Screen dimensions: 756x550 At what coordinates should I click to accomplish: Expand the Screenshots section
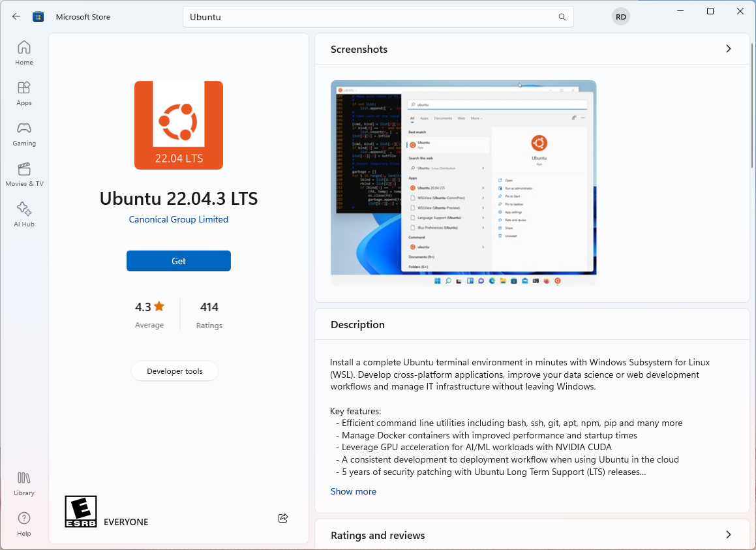728,48
